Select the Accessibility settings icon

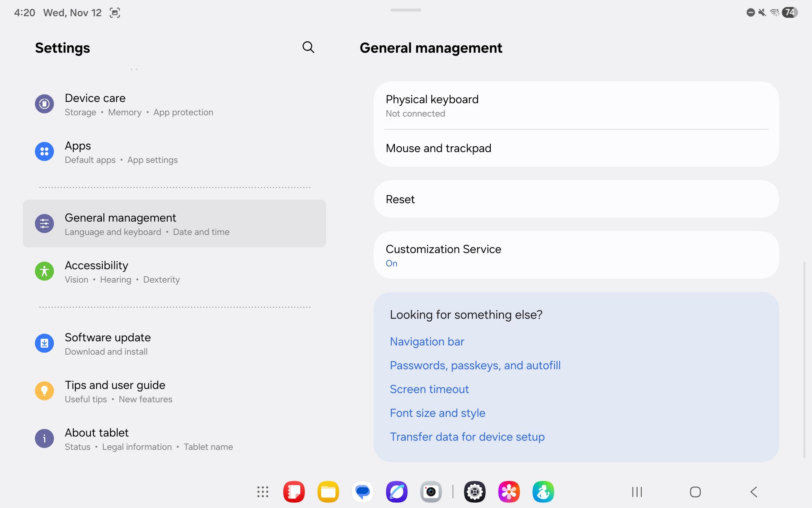[44, 271]
